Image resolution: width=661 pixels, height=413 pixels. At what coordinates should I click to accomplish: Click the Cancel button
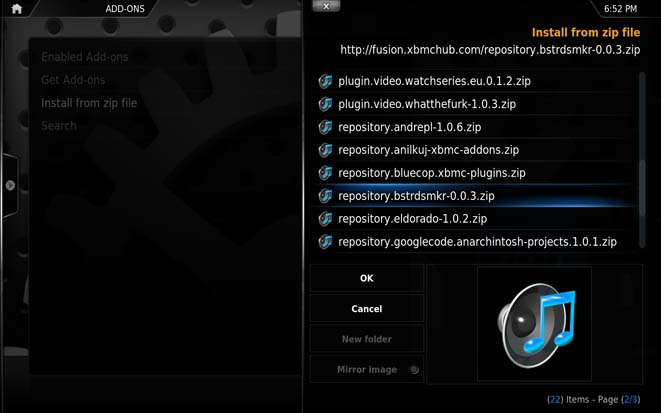coord(367,308)
